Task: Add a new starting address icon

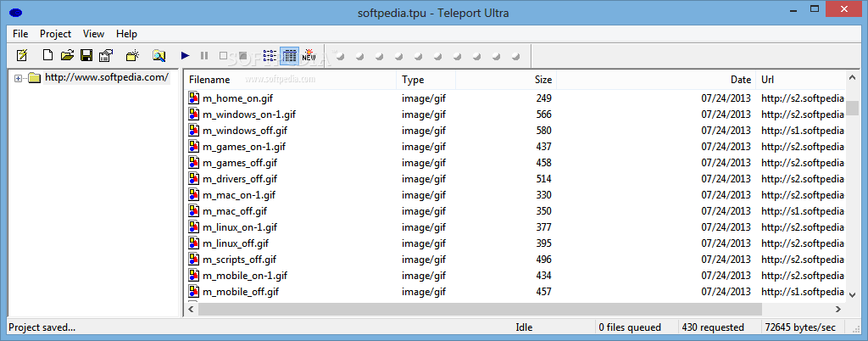Action: pyautogui.click(x=132, y=55)
